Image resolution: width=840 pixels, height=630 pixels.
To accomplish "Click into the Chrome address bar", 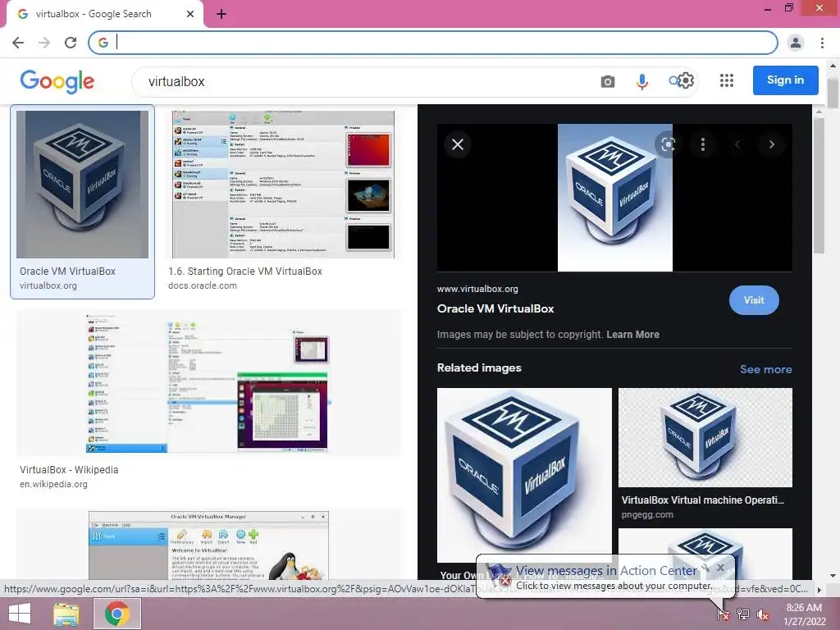I will [433, 43].
